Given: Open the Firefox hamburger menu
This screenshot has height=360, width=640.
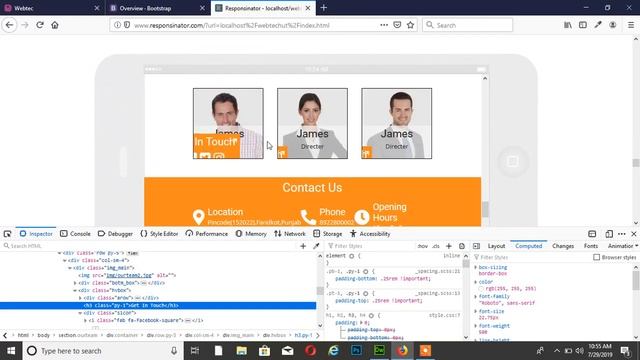Looking at the screenshot, I should click(631, 25).
